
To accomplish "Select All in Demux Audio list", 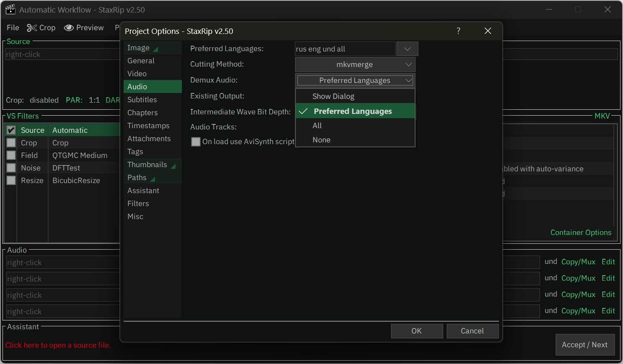I will click(355, 126).
